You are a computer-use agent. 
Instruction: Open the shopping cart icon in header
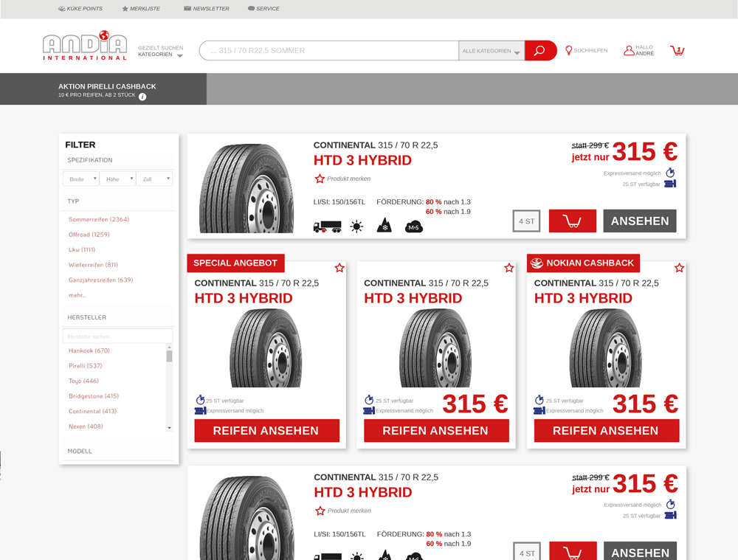point(677,50)
